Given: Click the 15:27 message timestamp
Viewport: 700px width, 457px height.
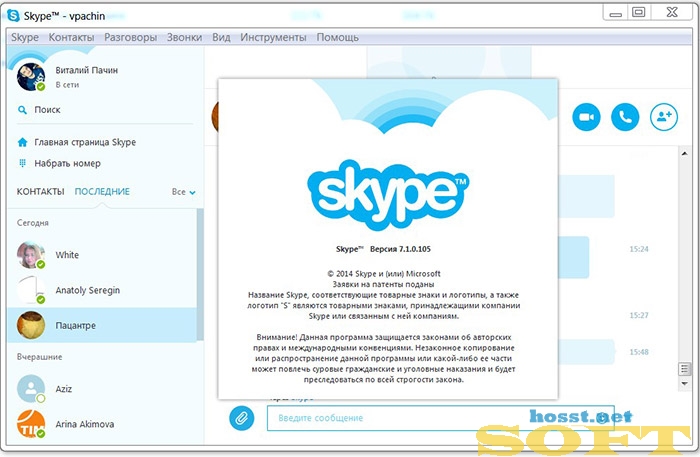Looking at the screenshot, I should click(639, 315).
